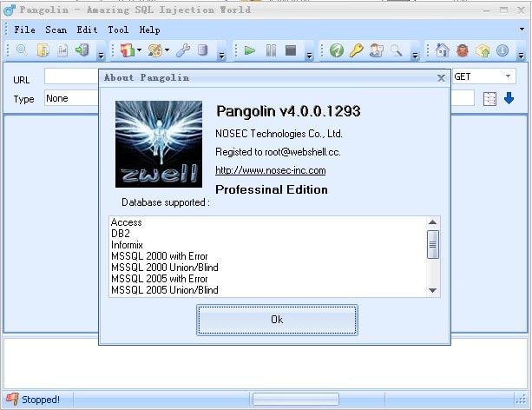Image resolution: width=532 pixels, height=410 pixels.
Task: Click the red flag status icon
Action: [x=12, y=399]
